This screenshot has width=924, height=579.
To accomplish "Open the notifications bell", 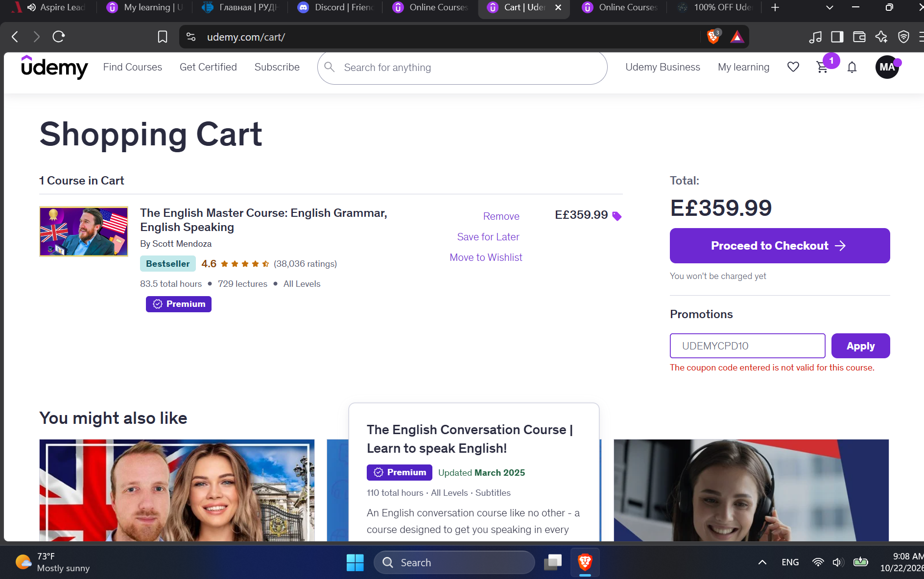I will (x=852, y=67).
